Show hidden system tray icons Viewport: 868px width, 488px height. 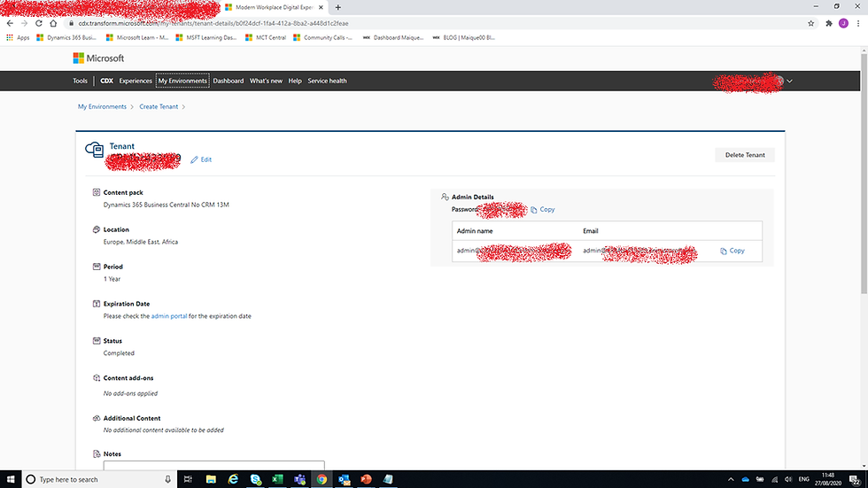(x=731, y=479)
